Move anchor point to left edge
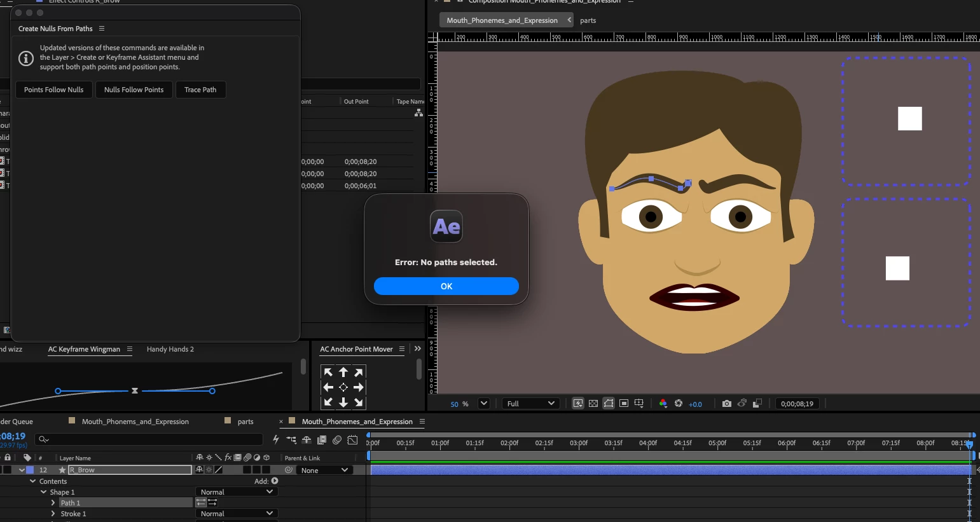980x522 pixels. tap(328, 387)
